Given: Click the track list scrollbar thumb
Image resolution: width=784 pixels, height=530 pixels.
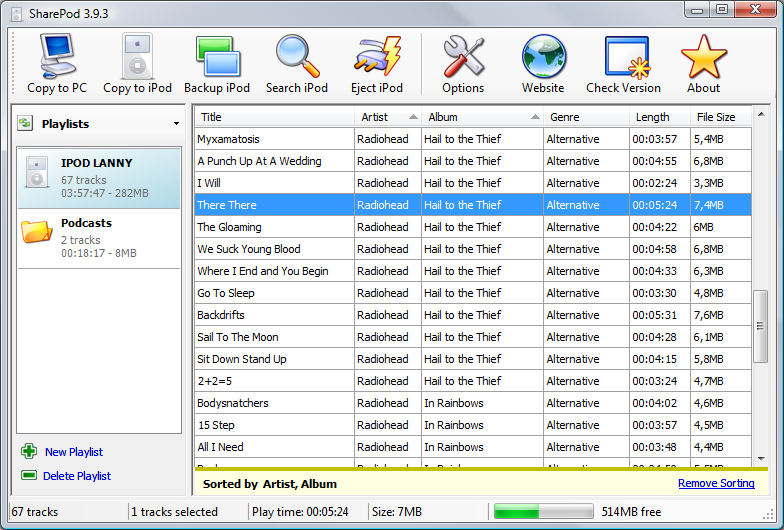Looking at the screenshot, I should [760, 326].
